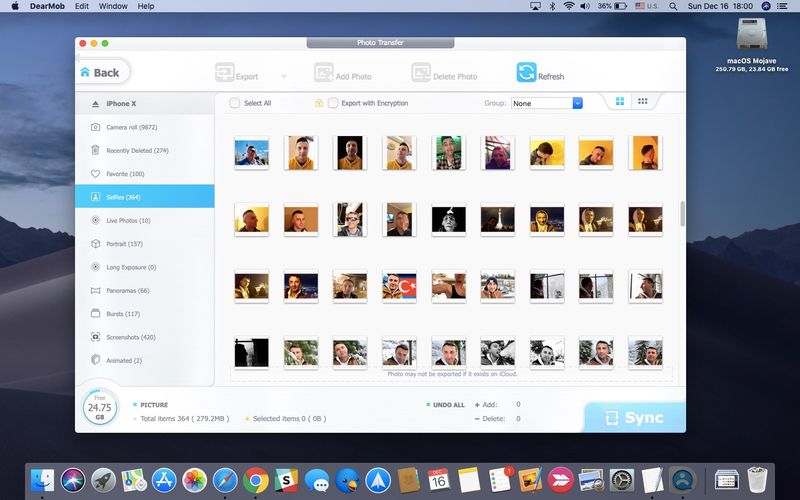Open the Animated (2) album
800x500 pixels.
[x=144, y=360]
